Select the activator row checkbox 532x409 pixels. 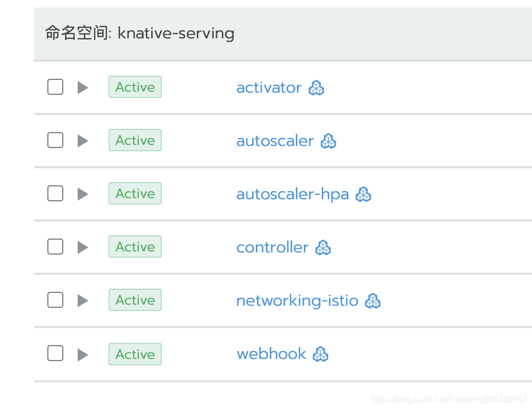pyautogui.click(x=55, y=87)
